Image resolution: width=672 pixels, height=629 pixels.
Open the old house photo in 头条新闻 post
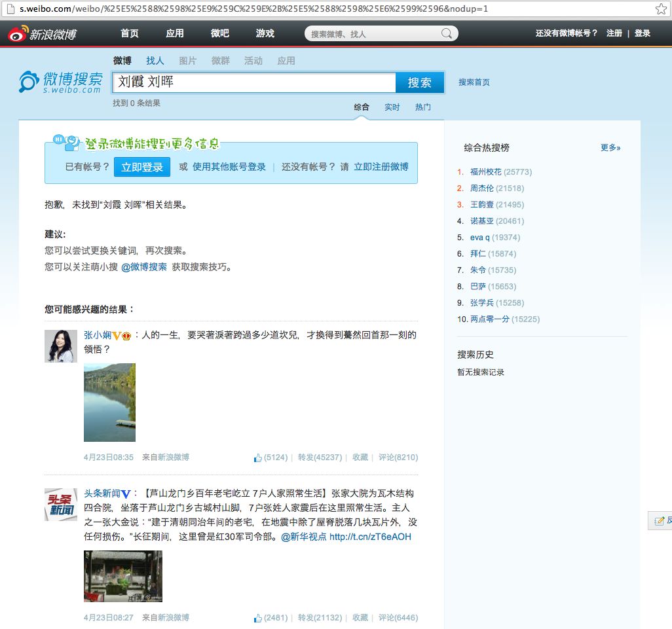tap(123, 577)
